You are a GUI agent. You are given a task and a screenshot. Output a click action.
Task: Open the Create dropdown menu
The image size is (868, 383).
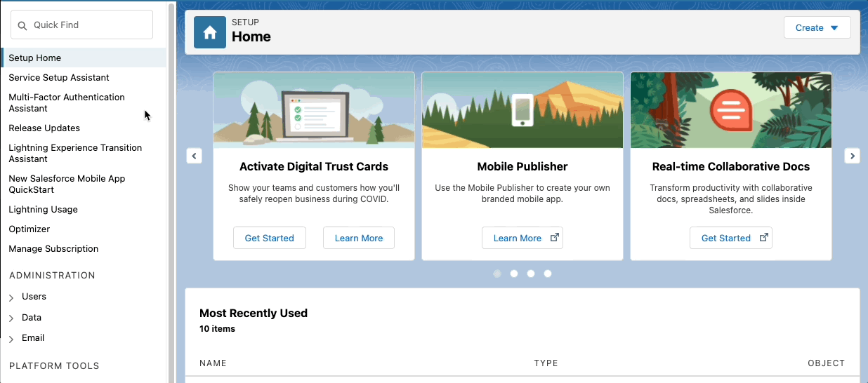click(817, 28)
